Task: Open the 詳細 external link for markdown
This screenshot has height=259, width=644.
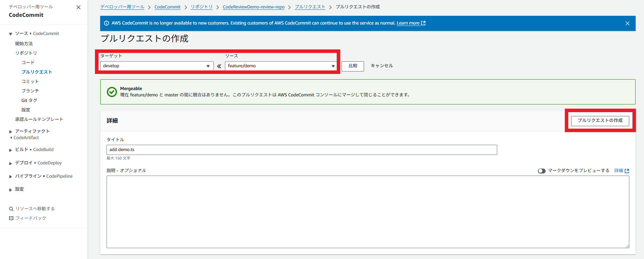Action: pyautogui.click(x=622, y=171)
